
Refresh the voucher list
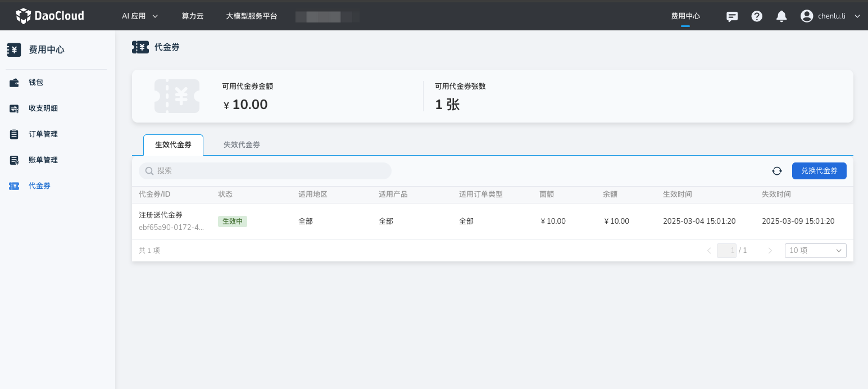coord(777,171)
